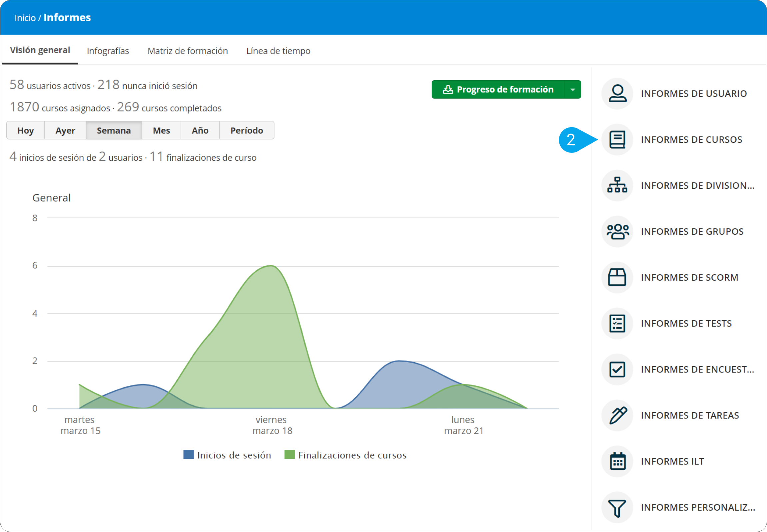Open INFORMES DE USUARIO link
This screenshot has width=767, height=532.
[694, 94]
